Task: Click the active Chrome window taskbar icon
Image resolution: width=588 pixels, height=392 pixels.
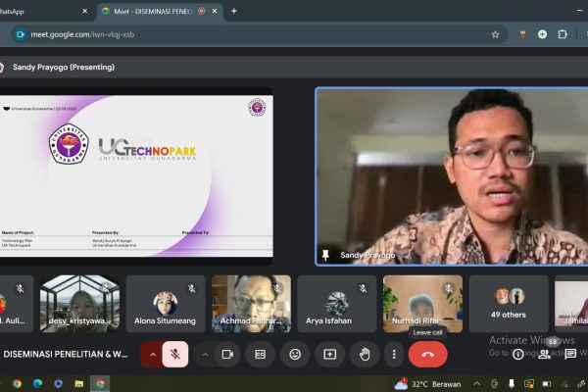Action: coord(100,384)
